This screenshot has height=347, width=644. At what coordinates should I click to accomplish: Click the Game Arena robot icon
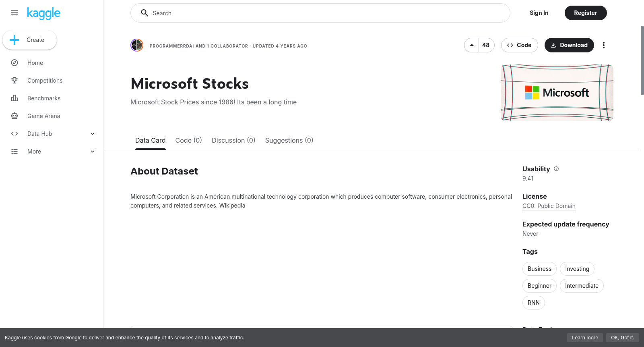(14, 116)
